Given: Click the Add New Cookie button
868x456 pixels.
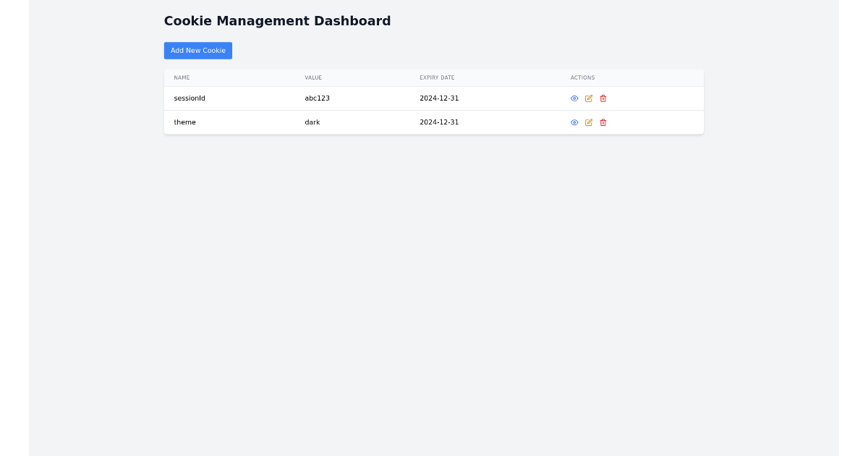Looking at the screenshot, I should coord(197,51).
